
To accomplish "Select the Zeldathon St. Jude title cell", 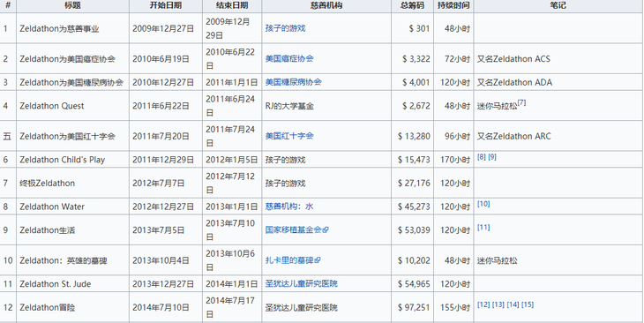I will coord(72,283).
